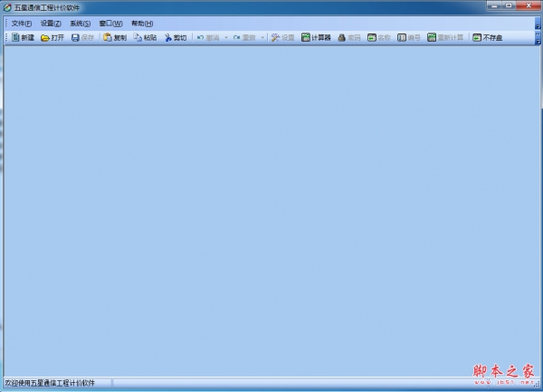Open the 文件(F) menu

[22, 24]
